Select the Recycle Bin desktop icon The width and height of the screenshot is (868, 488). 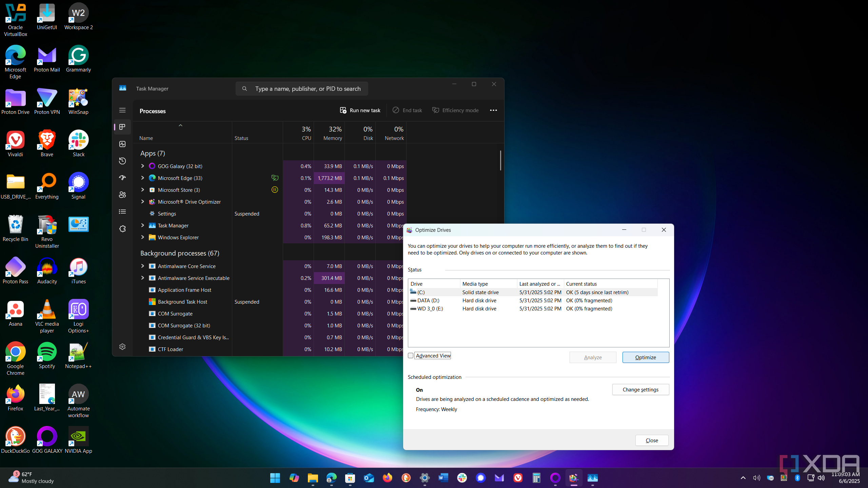point(15,228)
